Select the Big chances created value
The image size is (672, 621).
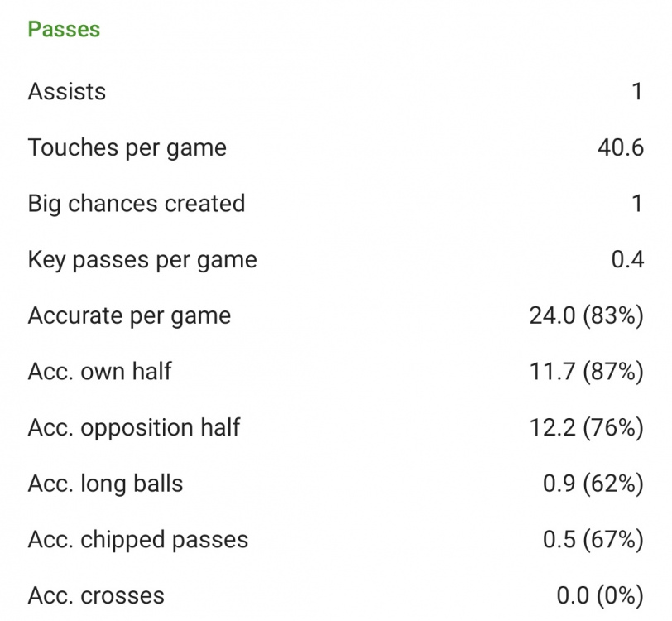point(637,204)
